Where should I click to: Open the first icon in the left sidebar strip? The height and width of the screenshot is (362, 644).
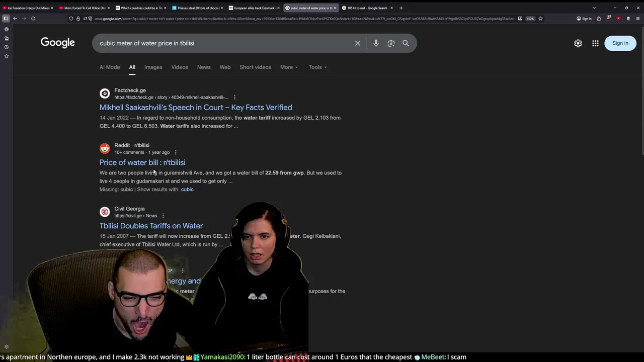[x=7, y=29]
